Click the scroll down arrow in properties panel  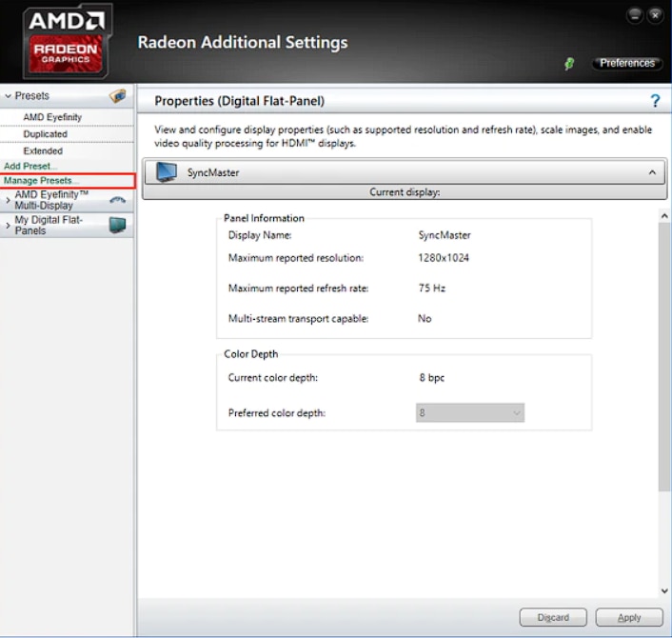664,590
